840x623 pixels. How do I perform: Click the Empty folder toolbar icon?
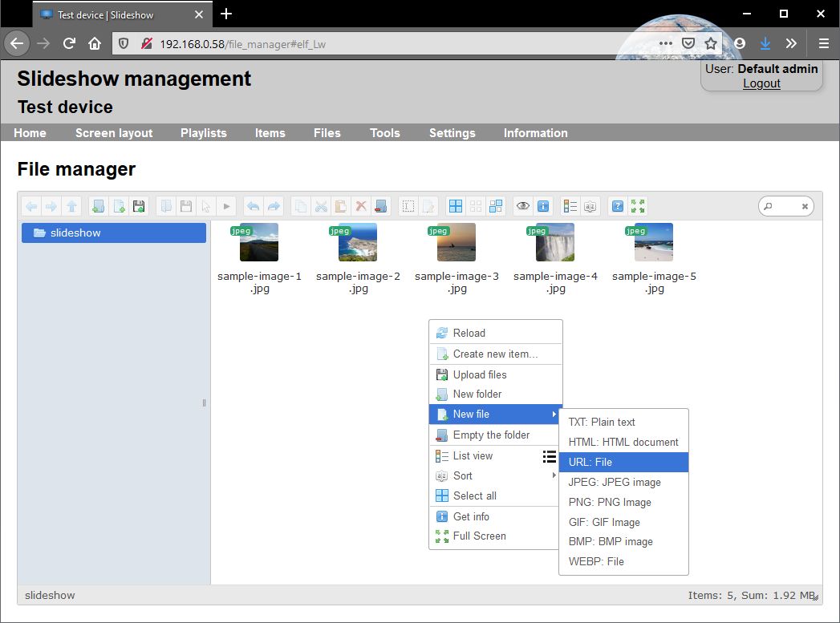(x=381, y=206)
